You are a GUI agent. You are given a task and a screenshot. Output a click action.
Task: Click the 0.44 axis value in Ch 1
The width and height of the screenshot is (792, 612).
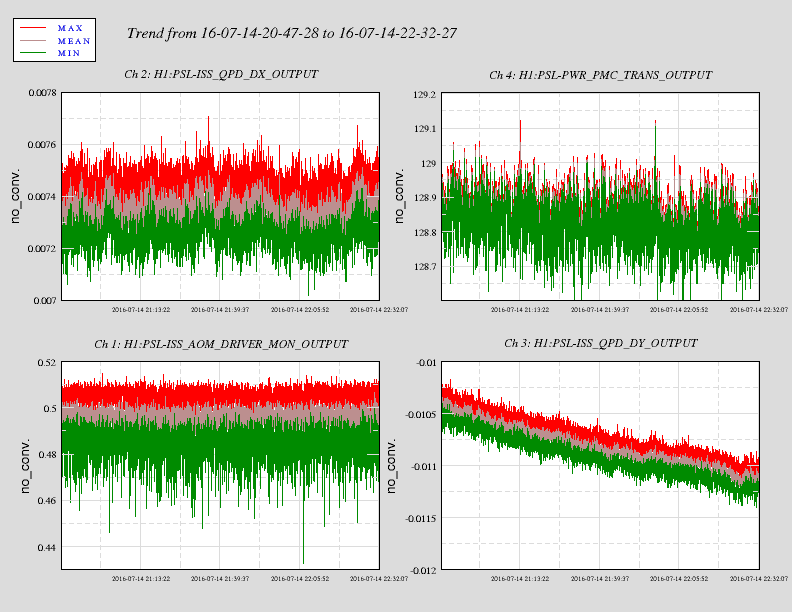[47, 547]
